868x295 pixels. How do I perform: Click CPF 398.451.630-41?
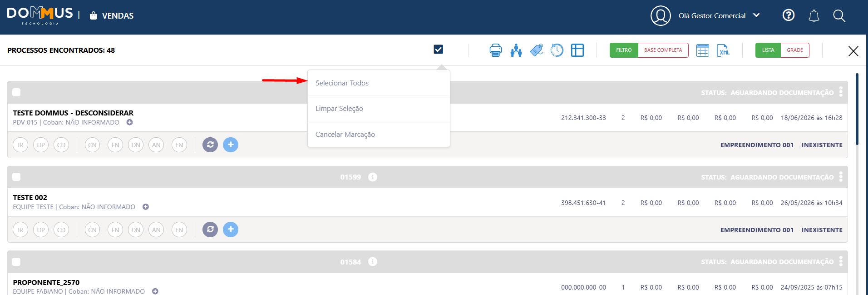[x=583, y=203]
